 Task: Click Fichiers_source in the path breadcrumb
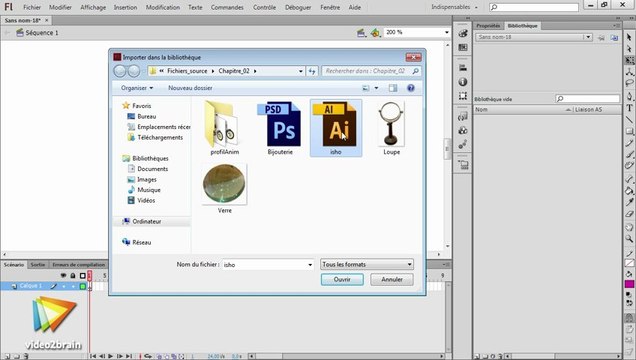[187, 71]
